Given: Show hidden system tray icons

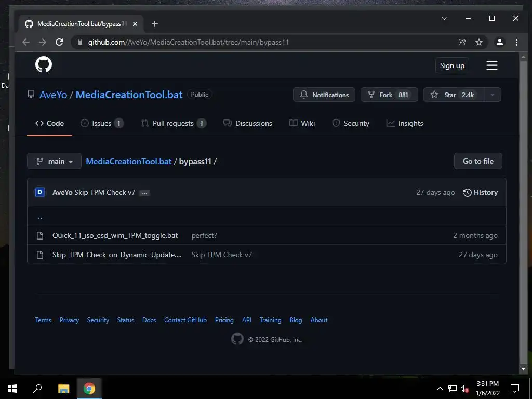Looking at the screenshot, I should click(x=440, y=389).
